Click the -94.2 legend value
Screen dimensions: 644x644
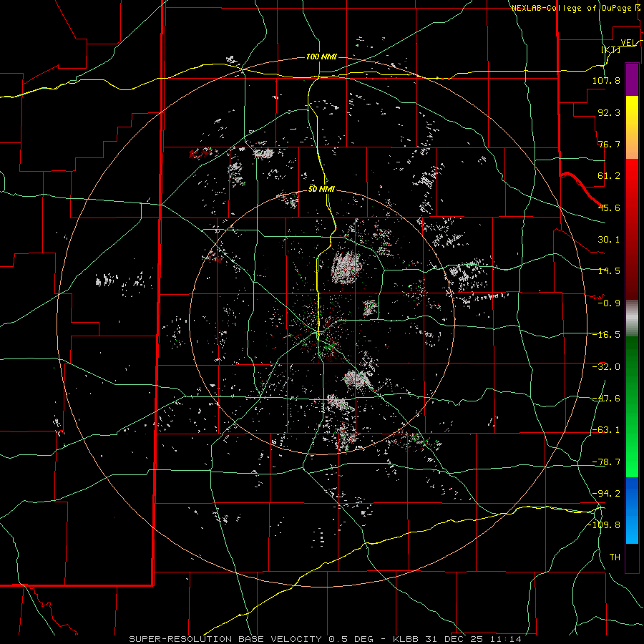pos(606,494)
